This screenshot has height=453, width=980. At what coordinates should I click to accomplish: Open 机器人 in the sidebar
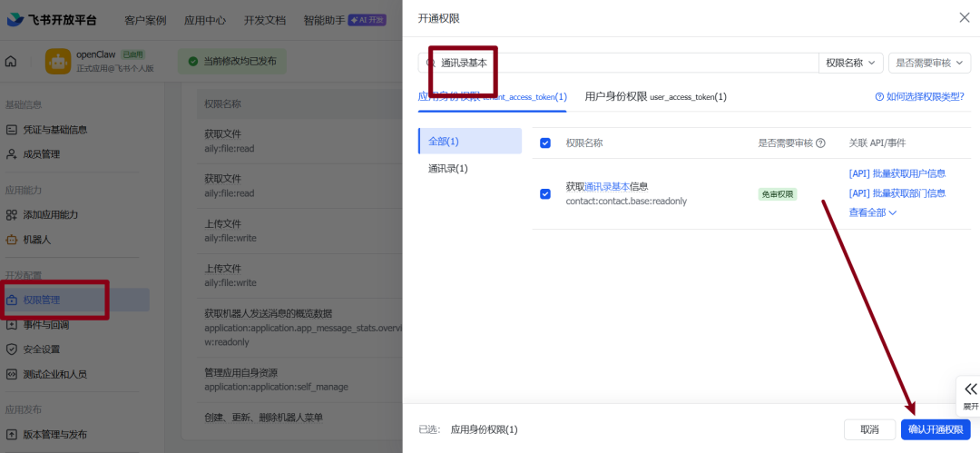(x=36, y=240)
